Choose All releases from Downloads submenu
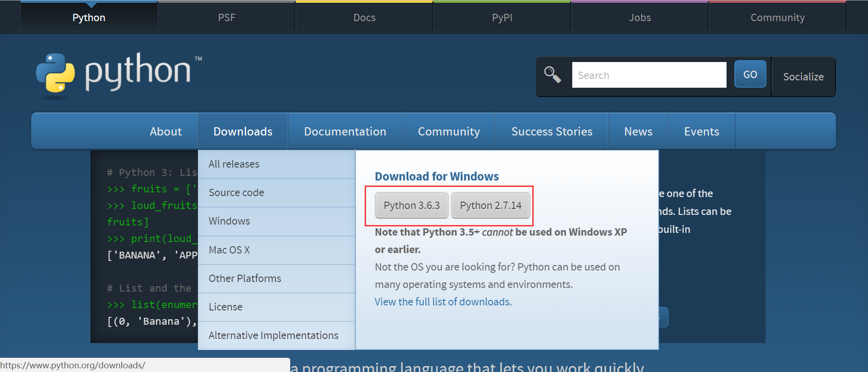The width and height of the screenshot is (868, 372). coord(276,164)
